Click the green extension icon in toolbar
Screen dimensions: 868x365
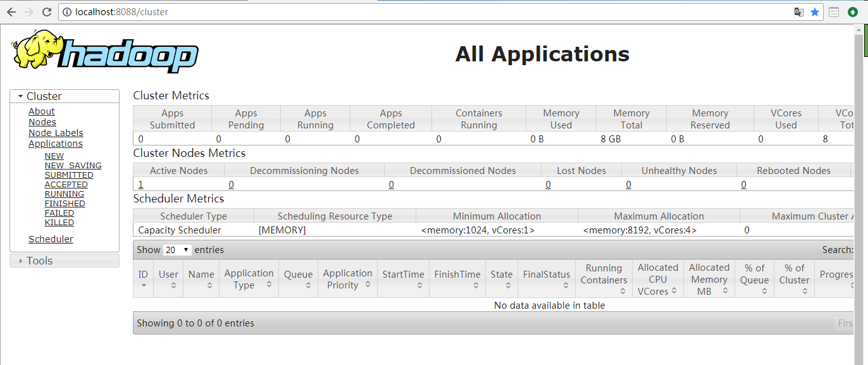tap(853, 12)
